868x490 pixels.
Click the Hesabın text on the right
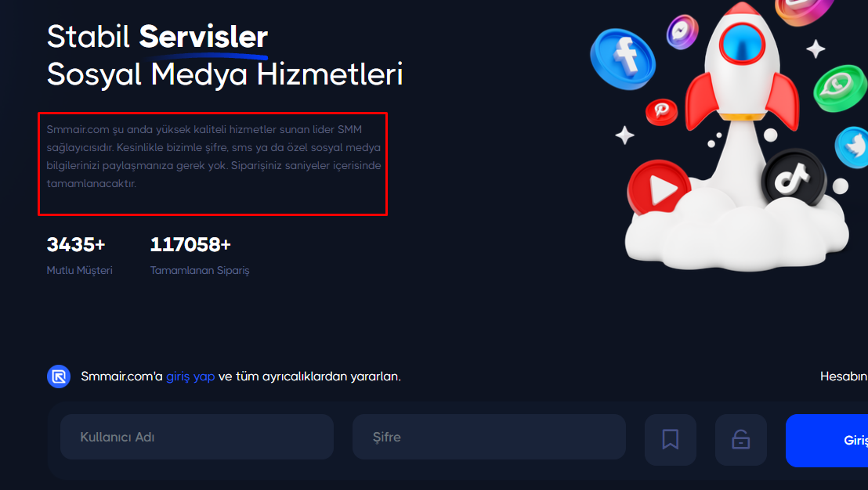tap(844, 376)
